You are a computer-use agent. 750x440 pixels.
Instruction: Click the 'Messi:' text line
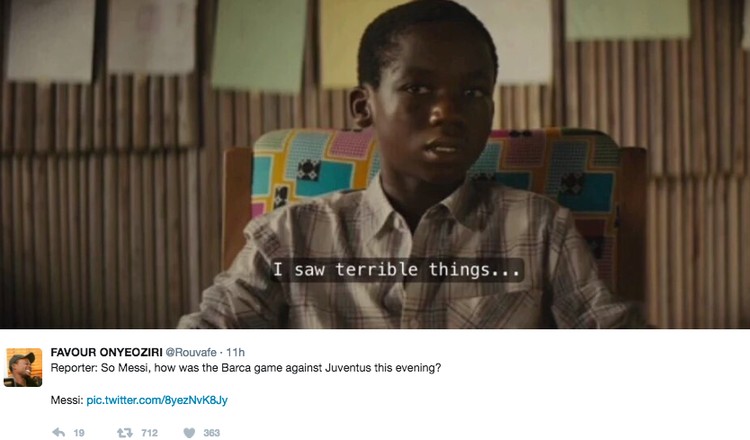(x=67, y=400)
